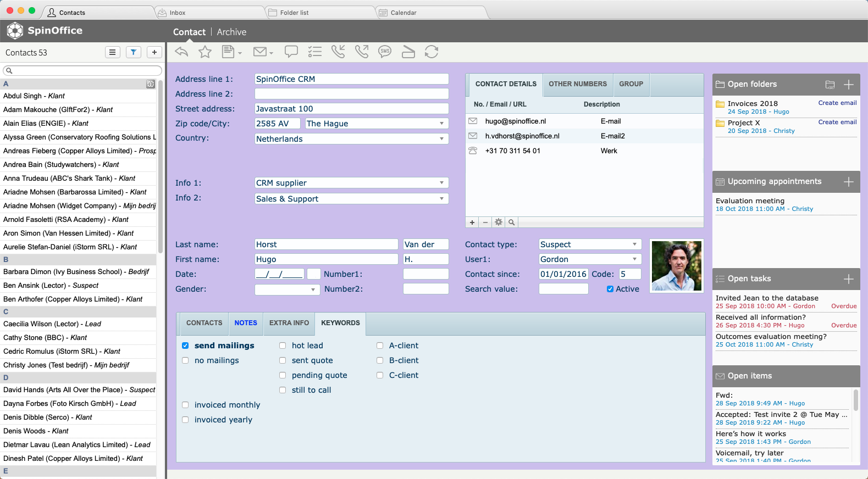Add a note with speech bubble icon
Screen dimensions: 868x479
[x=291, y=52]
